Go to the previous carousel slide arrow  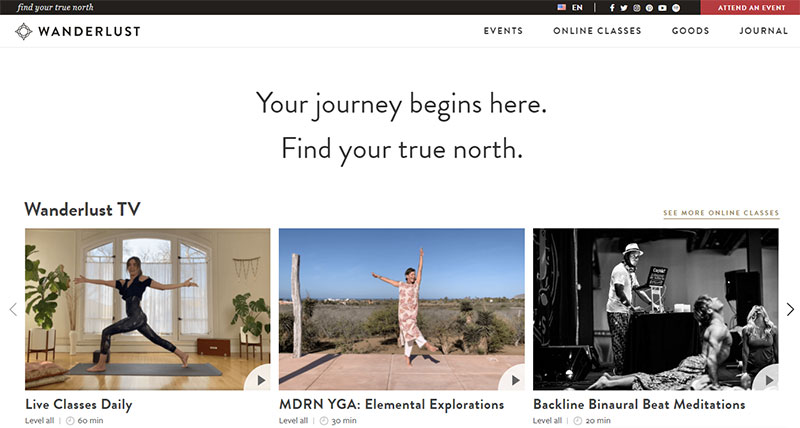pyautogui.click(x=13, y=309)
